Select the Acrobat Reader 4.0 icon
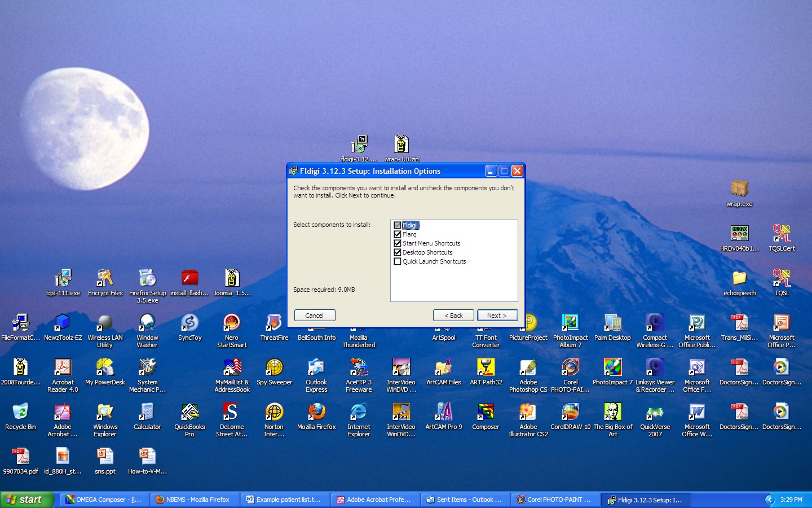Screen dimensions: 812x508 point(63,367)
